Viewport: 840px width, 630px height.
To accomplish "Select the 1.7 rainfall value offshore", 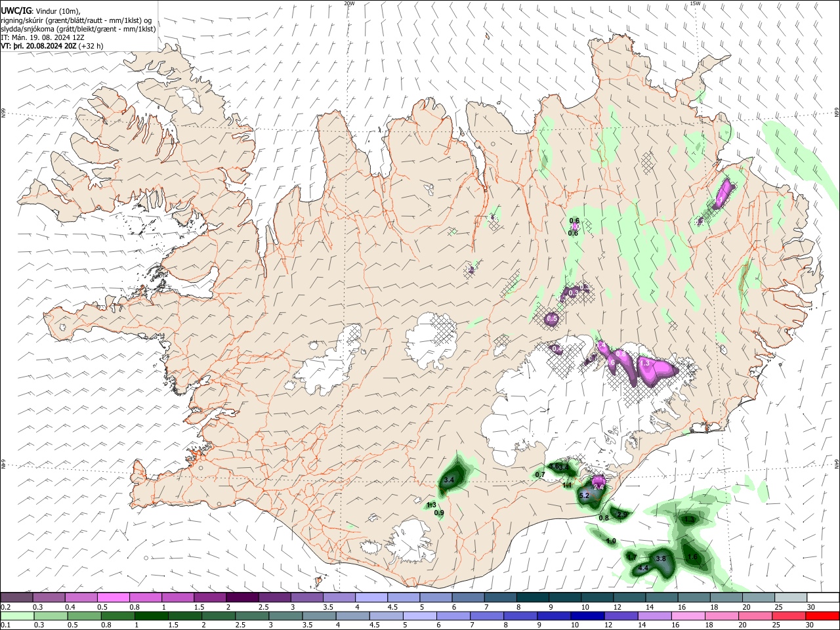I will [631, 556].
